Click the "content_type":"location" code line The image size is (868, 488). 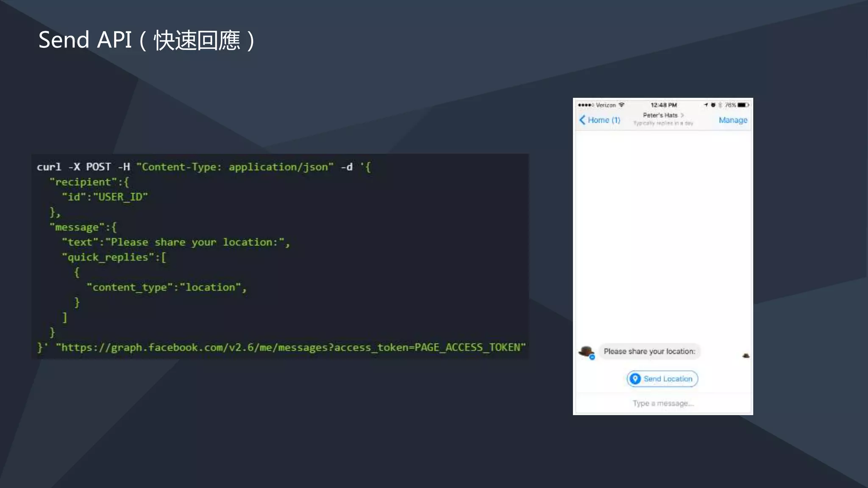(167, 287)
